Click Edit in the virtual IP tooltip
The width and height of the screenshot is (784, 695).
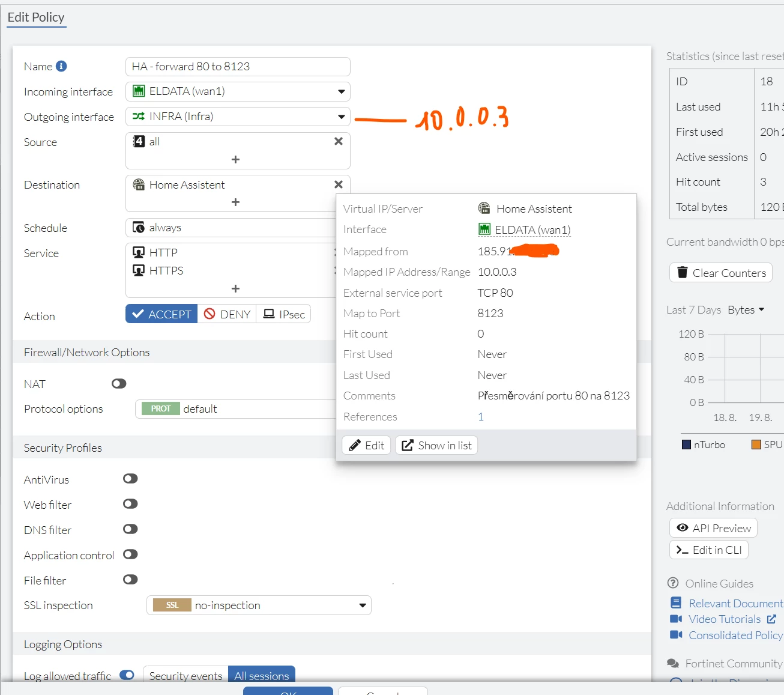pyautogui.click(x=367, y=445)
